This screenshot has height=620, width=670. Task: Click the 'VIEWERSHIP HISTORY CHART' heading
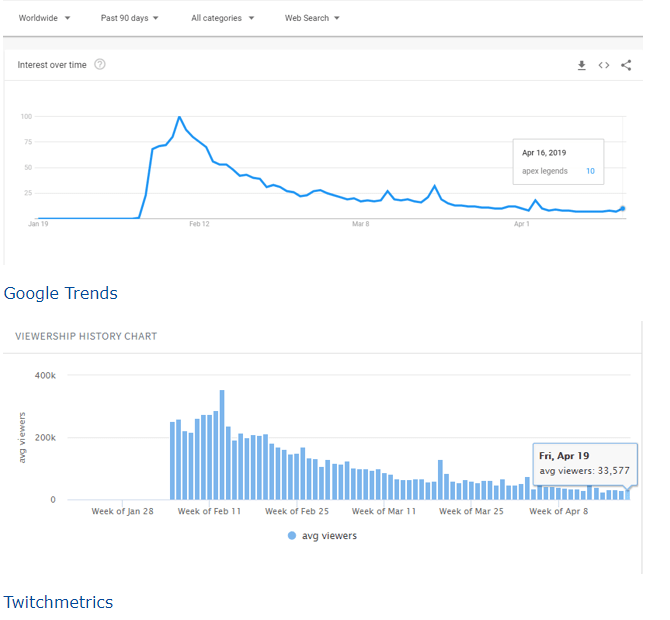coord(86,337)
